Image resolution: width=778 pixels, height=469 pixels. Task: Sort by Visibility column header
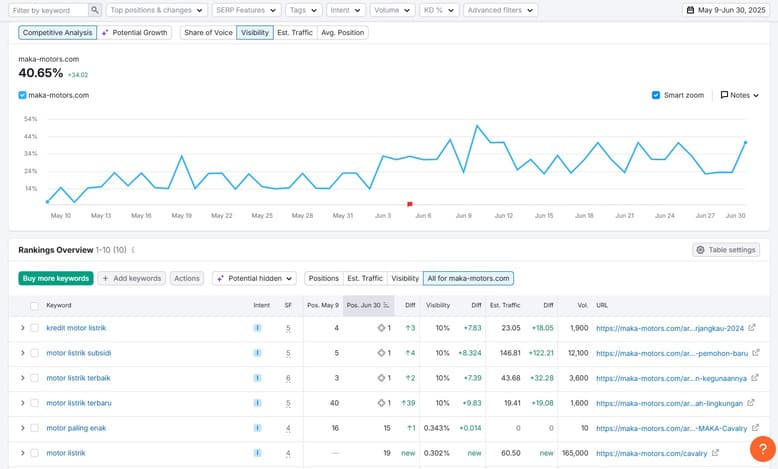pos(438,305)
